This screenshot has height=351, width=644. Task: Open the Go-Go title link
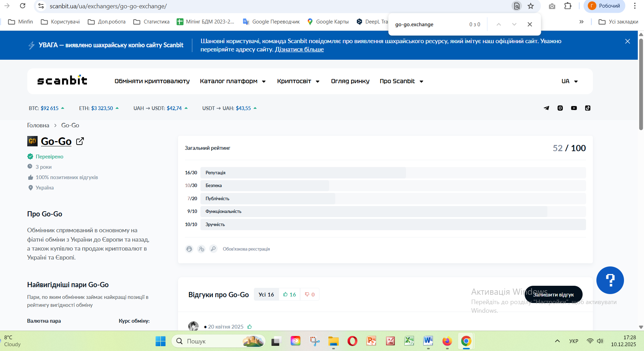[56, 141]
